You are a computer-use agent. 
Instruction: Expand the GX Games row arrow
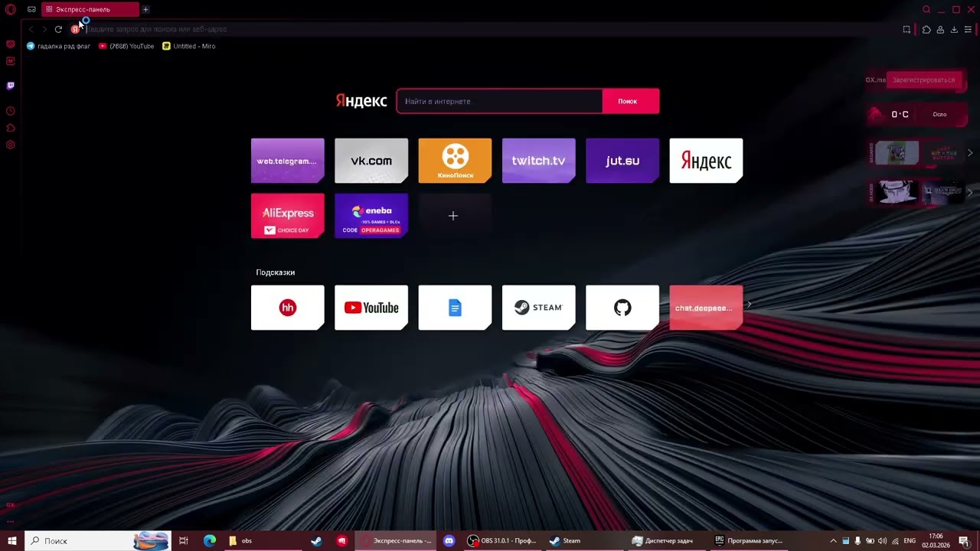(970, 153)
